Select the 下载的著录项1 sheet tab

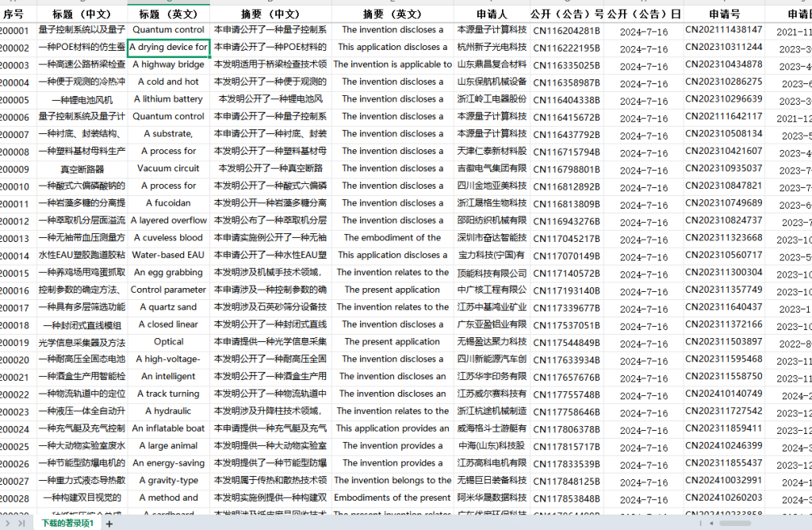coord(67,524)
